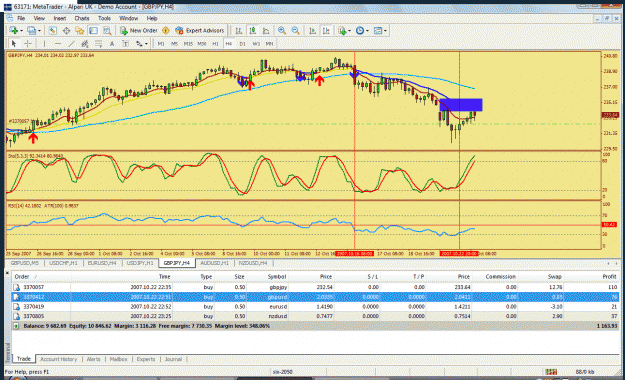This screenshot has width=625, height=380.
Task: Select the Cursor arrow tool
Action: pos(14,43)
